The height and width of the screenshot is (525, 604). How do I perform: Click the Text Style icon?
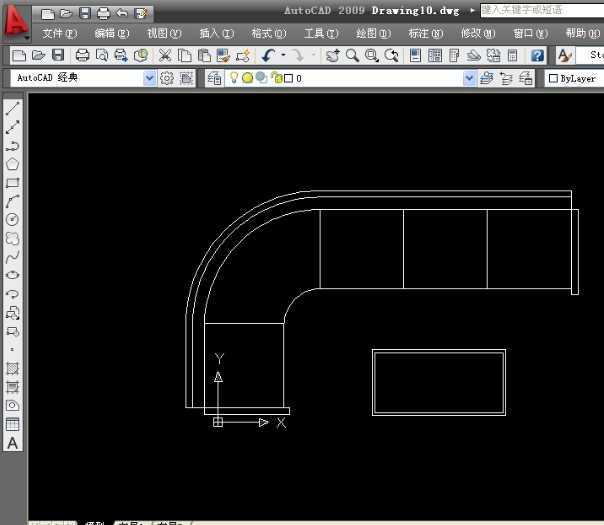(x=565, y=56)
